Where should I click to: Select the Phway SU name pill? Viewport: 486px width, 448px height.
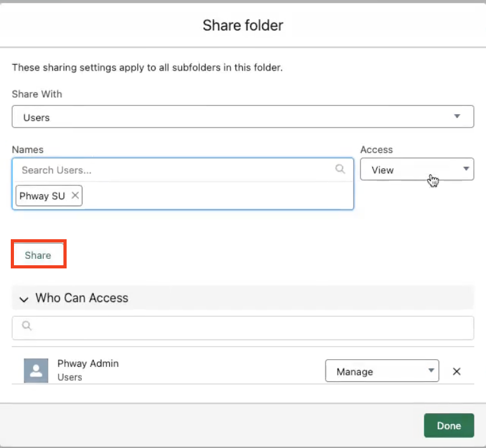(x=42, y=196)
